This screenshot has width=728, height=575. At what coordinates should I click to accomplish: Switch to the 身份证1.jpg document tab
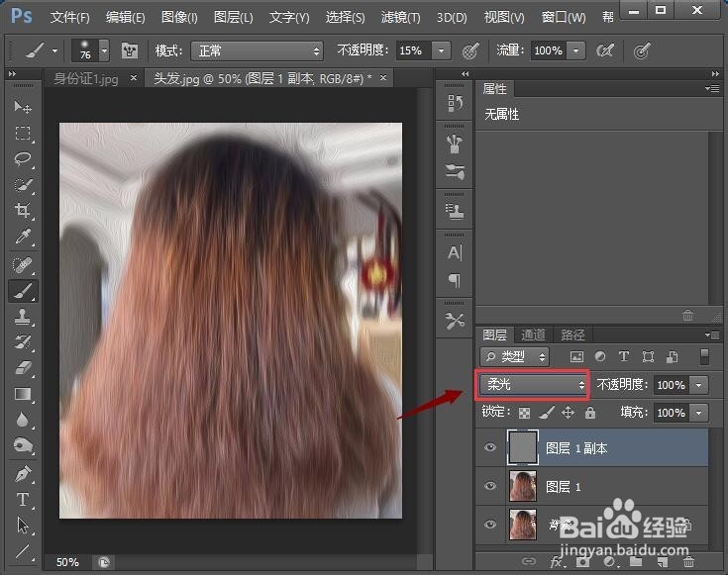coord(86,78)
